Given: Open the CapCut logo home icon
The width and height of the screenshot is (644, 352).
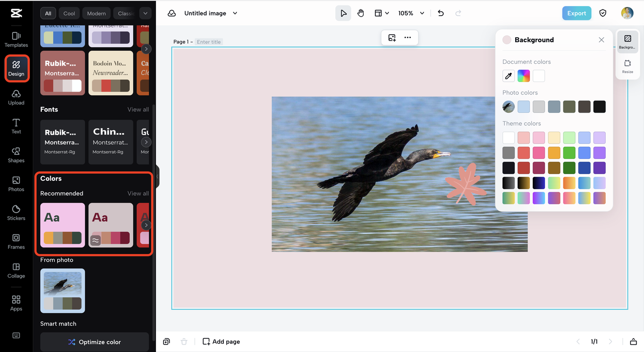Looking at the screenshot, I should click(x=16, y=13).
